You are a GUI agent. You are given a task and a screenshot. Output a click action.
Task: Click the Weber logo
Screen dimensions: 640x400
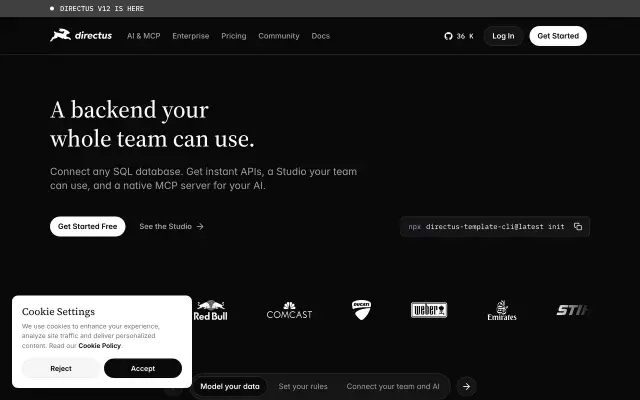(x=429, y=310)
